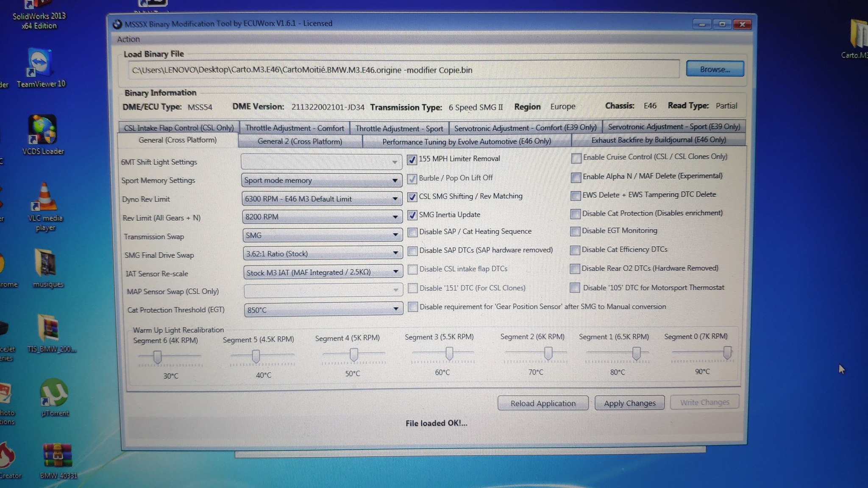Click Segment 3 (5.5K RPM) slider handle

click(449, 353)
